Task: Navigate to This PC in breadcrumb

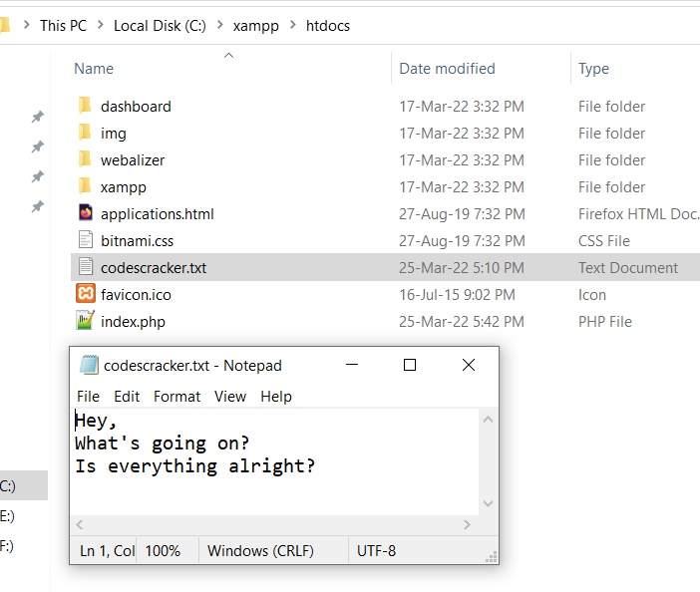Action: [x=64, y=26]
